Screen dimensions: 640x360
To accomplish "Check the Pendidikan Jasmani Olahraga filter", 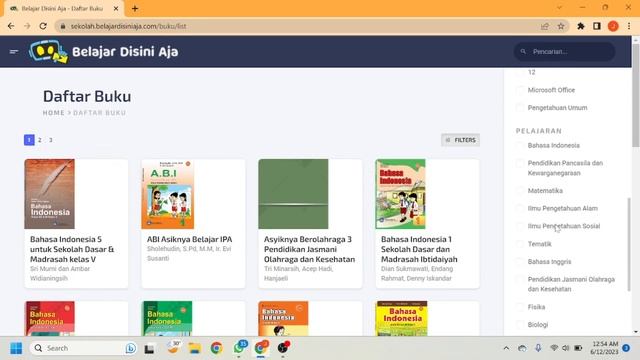I will (520, 280).
